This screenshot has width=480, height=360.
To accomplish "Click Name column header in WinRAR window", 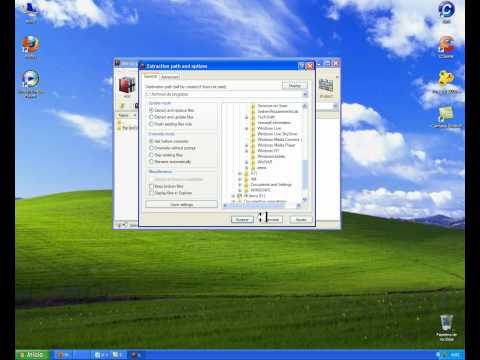I will (124, 115).
